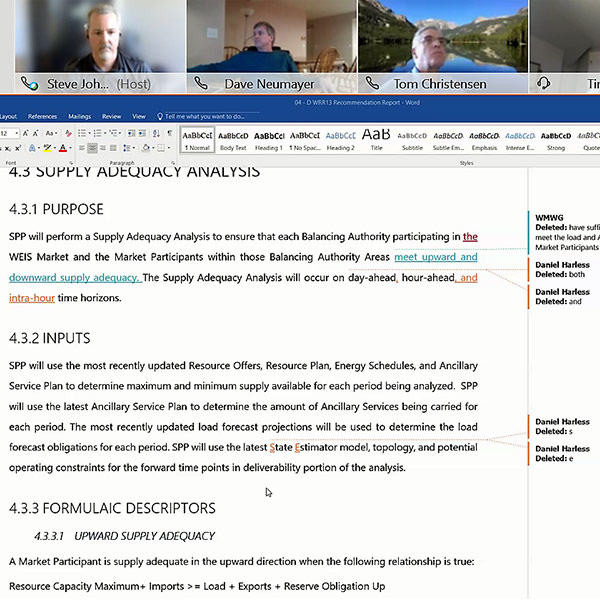
Task: Toggle Show/Hide paragraph marks
Action: [x=169, y=133]
